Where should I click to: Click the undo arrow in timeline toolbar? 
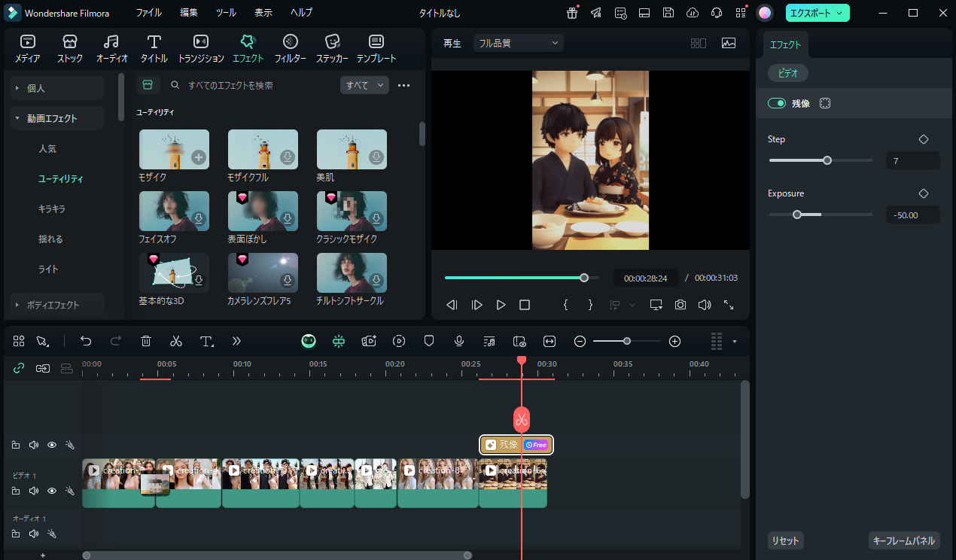(86, 341)
